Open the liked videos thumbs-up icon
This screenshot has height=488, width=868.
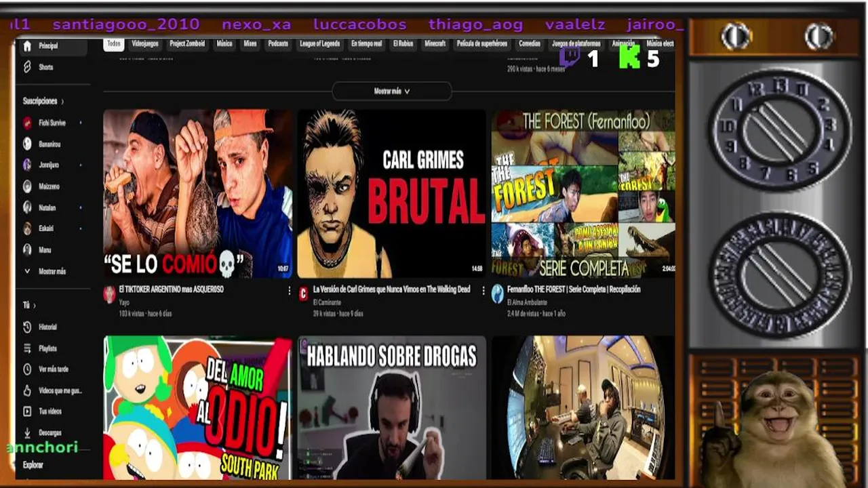pos(27,390)
